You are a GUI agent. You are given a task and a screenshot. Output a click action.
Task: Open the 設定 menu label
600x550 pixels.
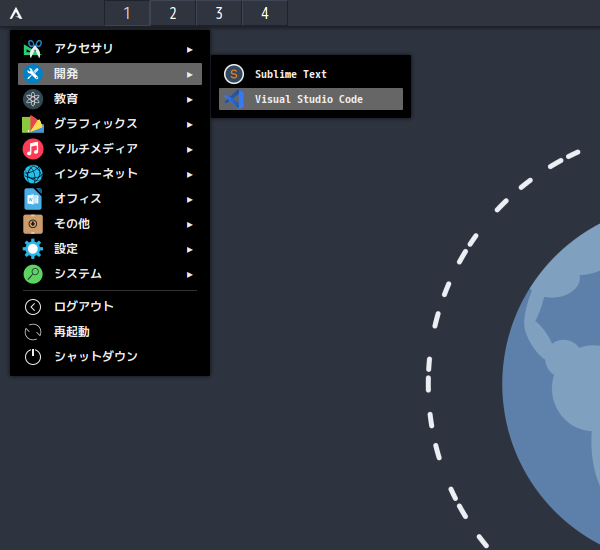[66, 249]
